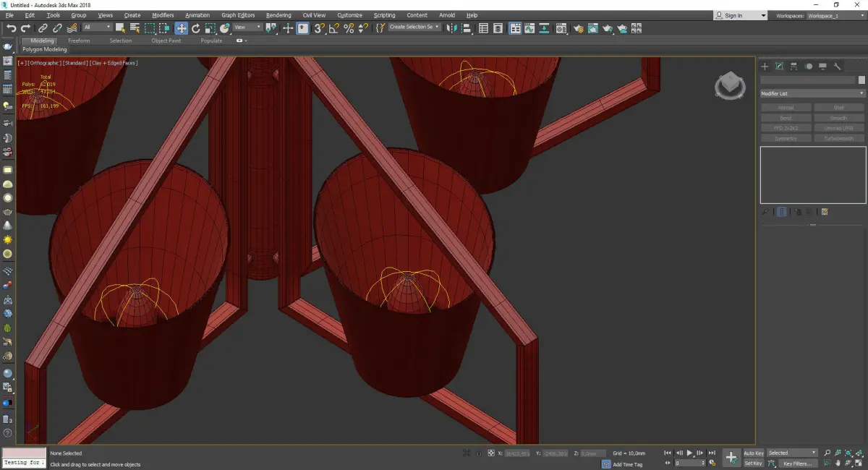
Task: Choose Bind to Space Warp tool
Action: click(72, 28)
